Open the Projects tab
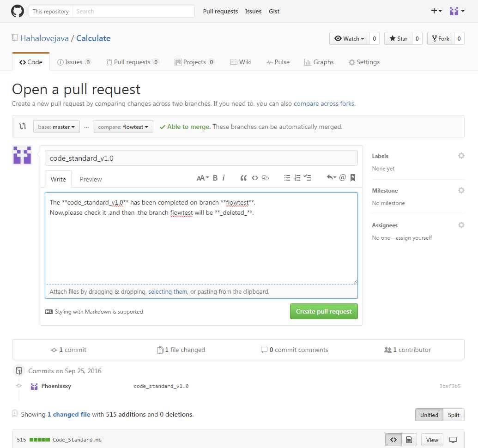Screen dimensions: 478x448 click(194, 62)
